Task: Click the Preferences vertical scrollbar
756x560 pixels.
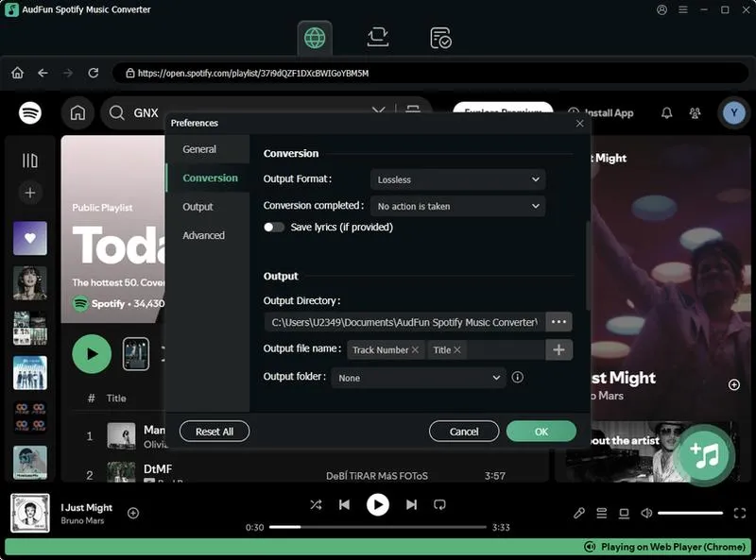Action: (x=588, y=266)
